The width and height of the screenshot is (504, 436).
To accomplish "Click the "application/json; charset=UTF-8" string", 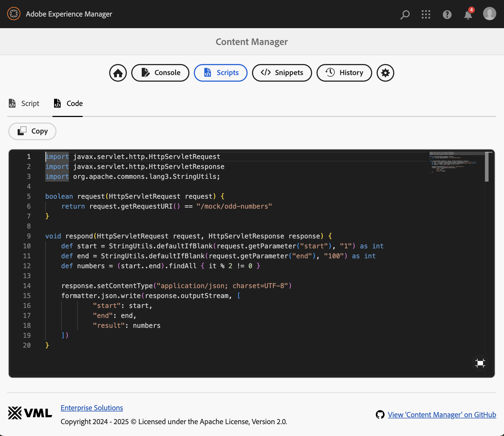I will (222, 286).
